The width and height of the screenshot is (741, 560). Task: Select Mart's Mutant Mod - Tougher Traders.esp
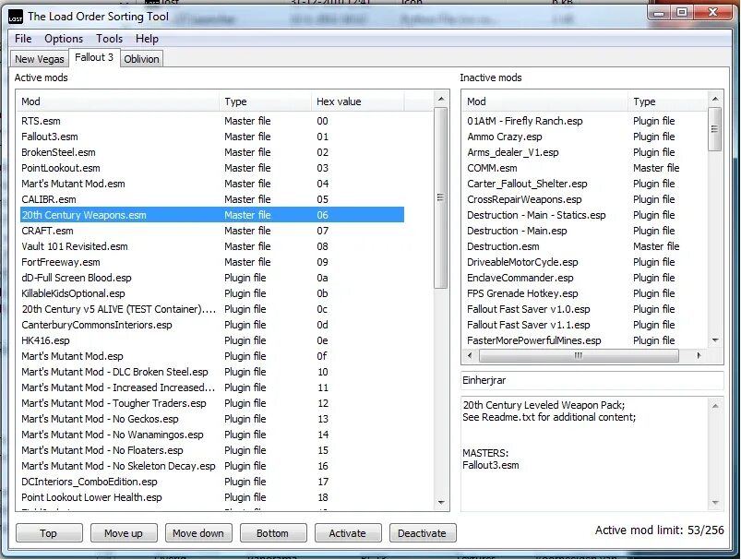(x=211, y=403)
